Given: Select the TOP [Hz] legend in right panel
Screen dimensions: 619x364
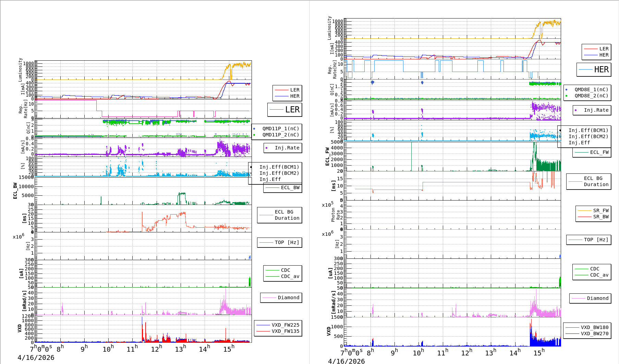Looking at the screenshot, I should pyautogui.click(x=596, y=240).
